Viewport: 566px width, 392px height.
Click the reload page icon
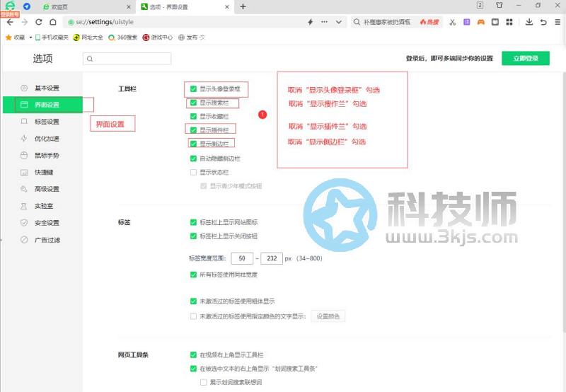pos(37,22)
